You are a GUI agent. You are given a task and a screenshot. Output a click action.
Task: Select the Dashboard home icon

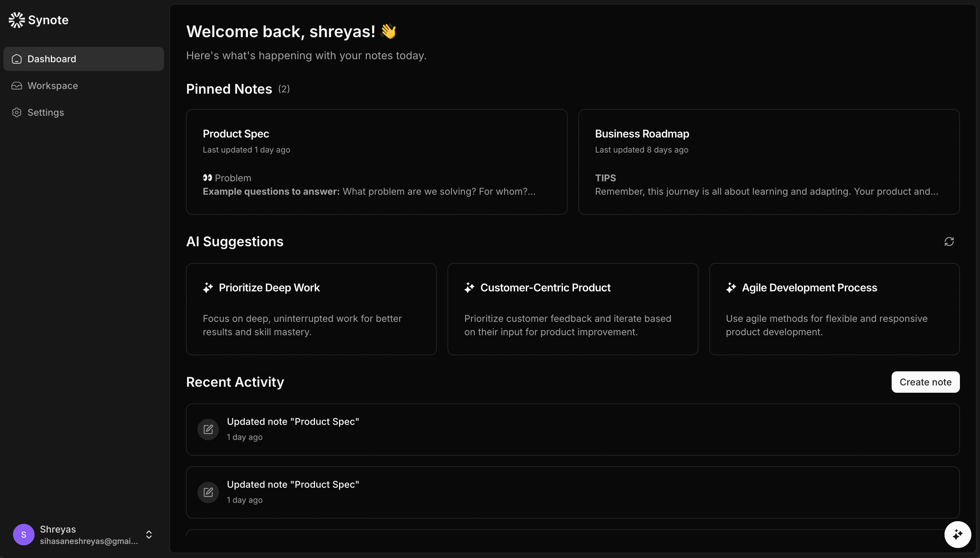pyautogui.click(x=16, y=59)
